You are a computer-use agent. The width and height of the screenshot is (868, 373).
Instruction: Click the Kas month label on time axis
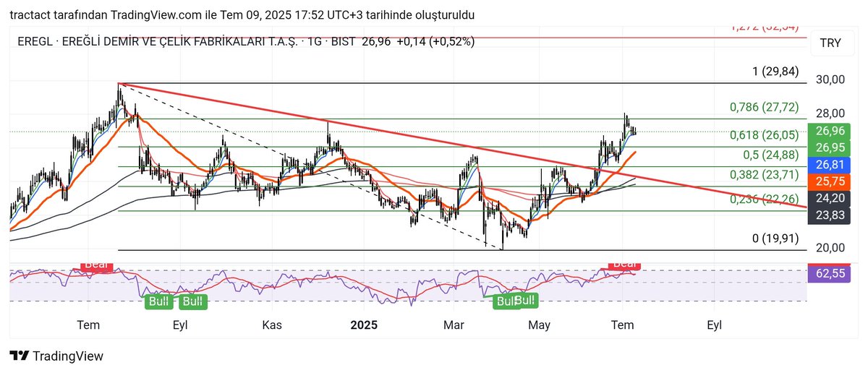pos(272,325)
